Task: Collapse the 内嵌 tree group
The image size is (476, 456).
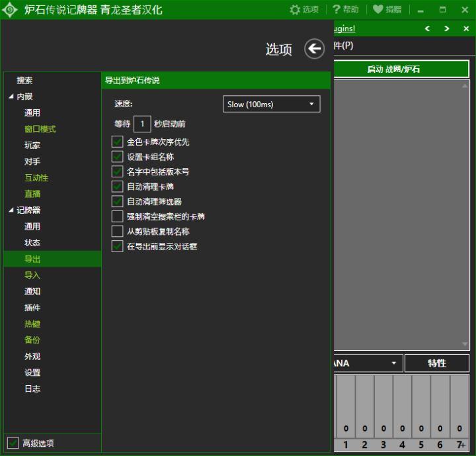Action: [x=11, y=97]
